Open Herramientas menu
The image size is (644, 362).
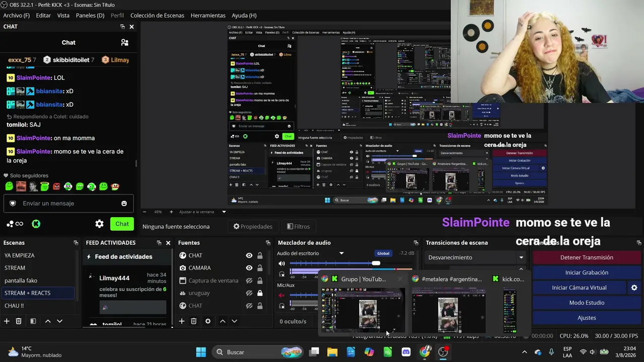point(208,16)
